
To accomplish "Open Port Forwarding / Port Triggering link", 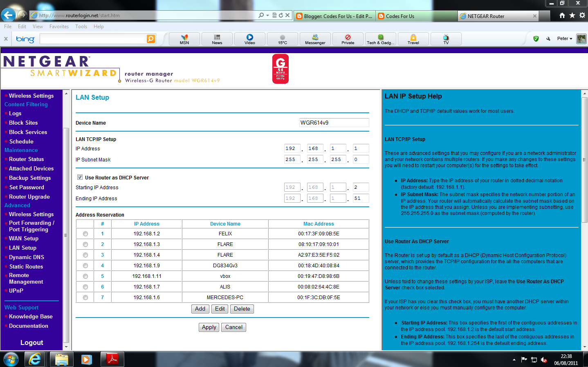I will tap(31, 226).
